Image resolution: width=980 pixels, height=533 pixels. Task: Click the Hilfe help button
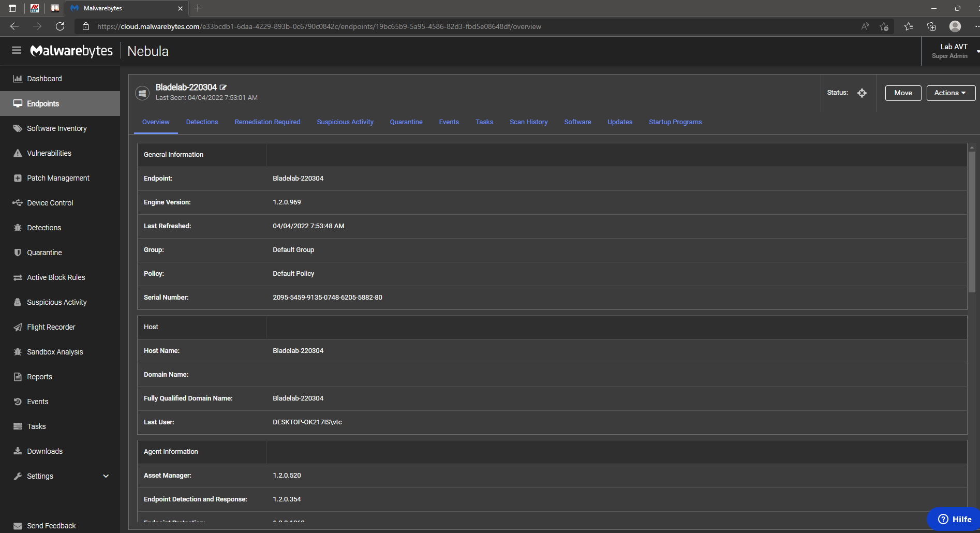(x=955, y=519)
